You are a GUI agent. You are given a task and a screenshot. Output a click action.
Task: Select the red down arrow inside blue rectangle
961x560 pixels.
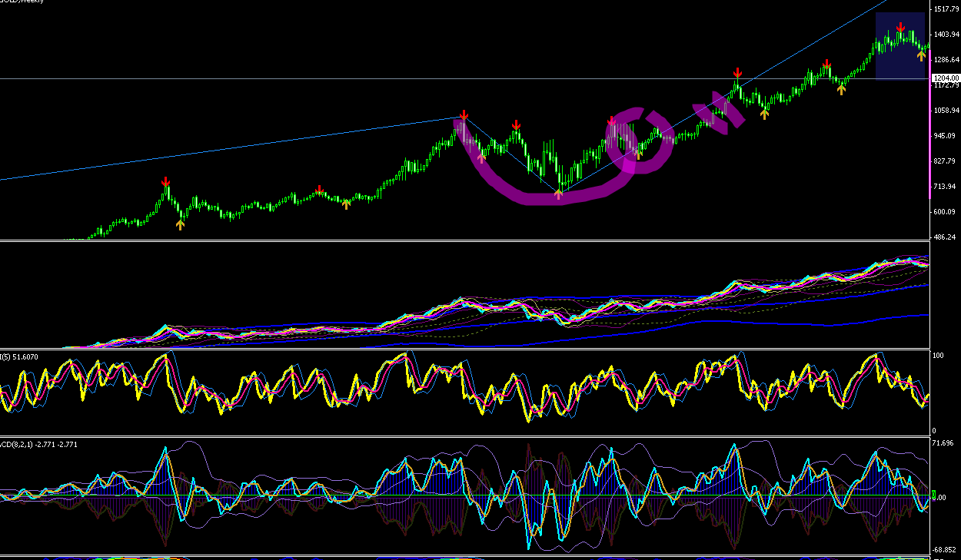click(x=900, y=28)
